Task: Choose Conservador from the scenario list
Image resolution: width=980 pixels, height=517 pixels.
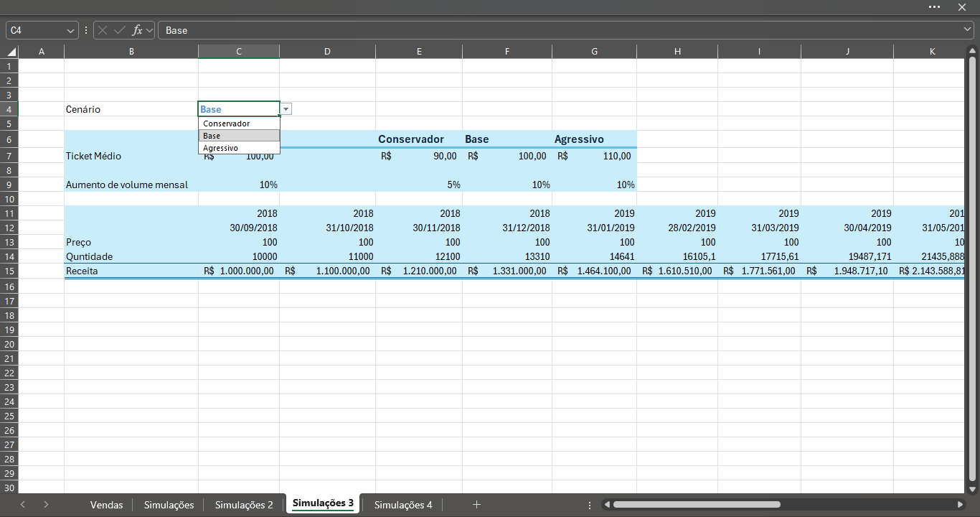Action: pos(239,124)
